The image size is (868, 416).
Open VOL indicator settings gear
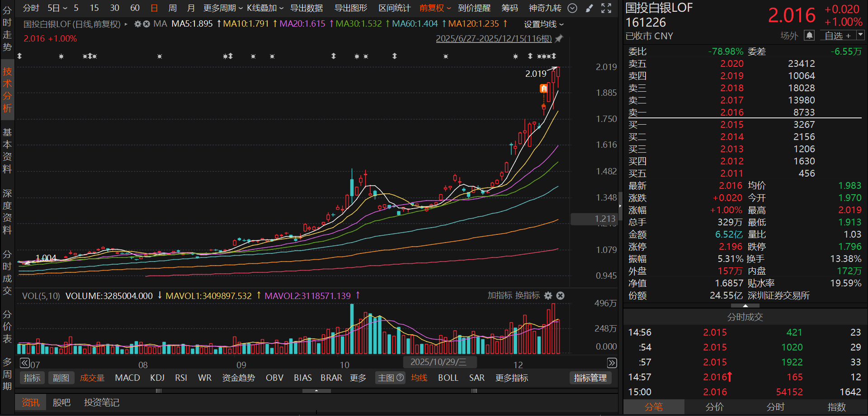tap(548, 295)
